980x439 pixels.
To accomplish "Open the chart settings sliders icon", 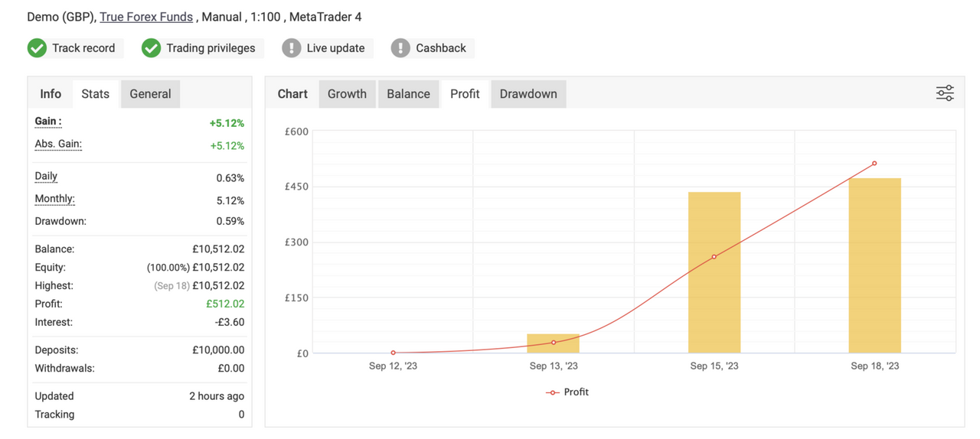I will click(945, 93).
